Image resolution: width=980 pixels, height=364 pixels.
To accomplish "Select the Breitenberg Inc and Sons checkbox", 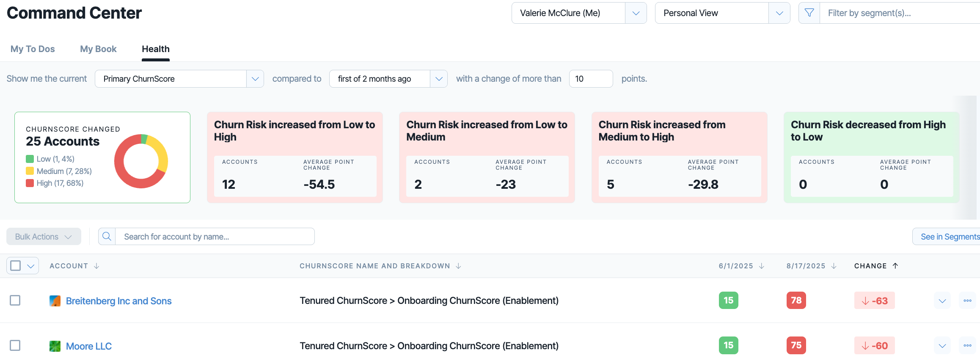I will (x=15, y=301).
